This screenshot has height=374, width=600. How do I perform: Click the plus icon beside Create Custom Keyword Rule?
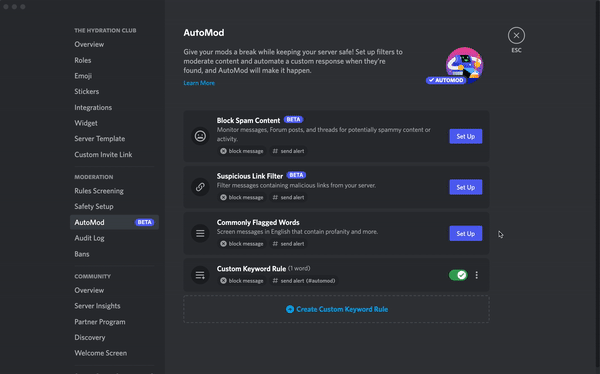tap(290, 309)
